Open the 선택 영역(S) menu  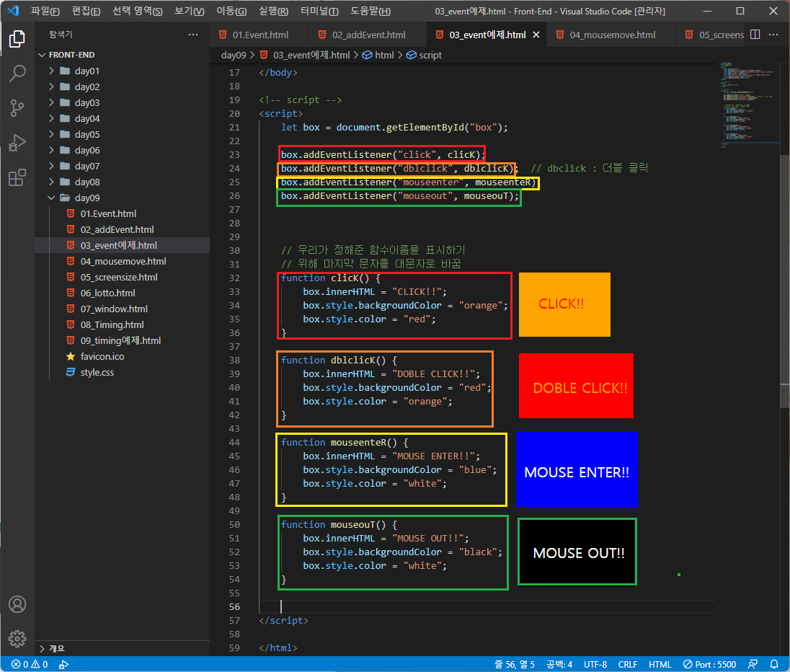[138, 11]
